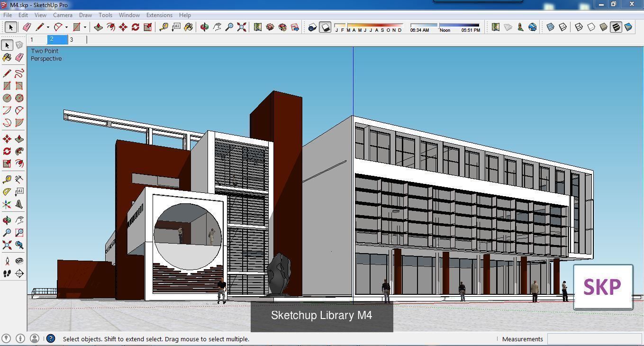644x346 pixels.
Task: Toggle Terrain in location toolbar
Action: coord(508,27)
